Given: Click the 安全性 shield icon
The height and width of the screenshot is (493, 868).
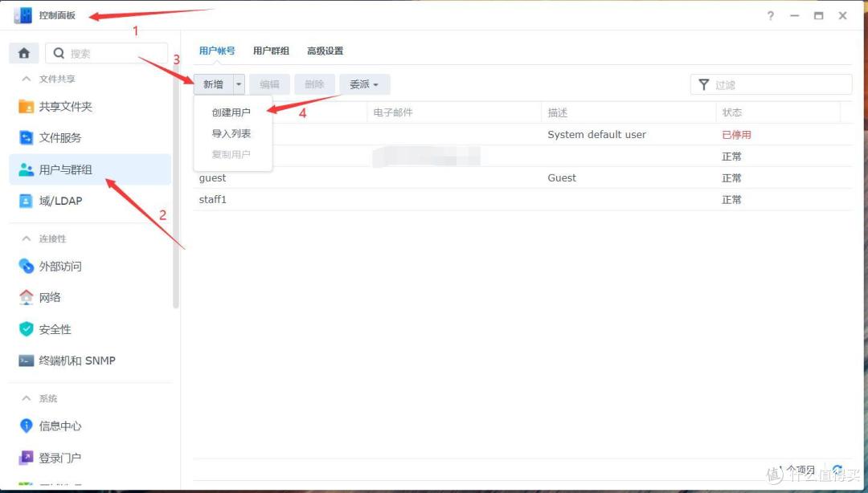Looking at the screenshot, I should coord(26,329).
